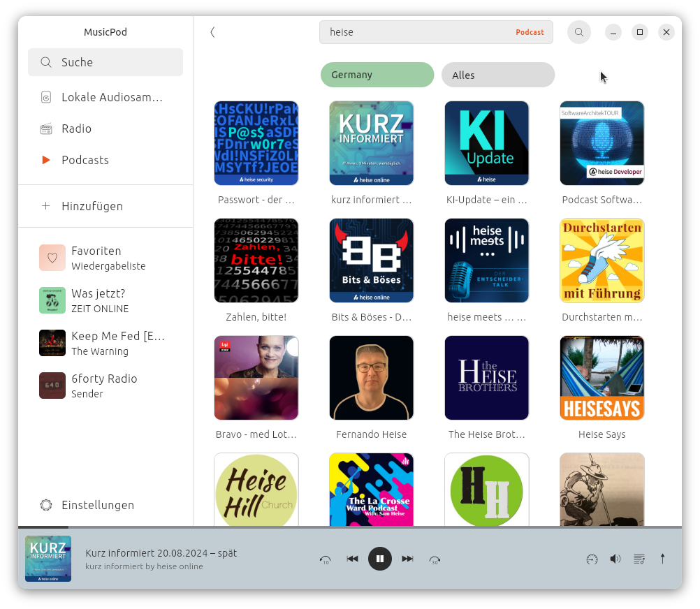Close the MusicPod window
The height and width of the screenshot is (609, 700).
click(x=666, y=32)
